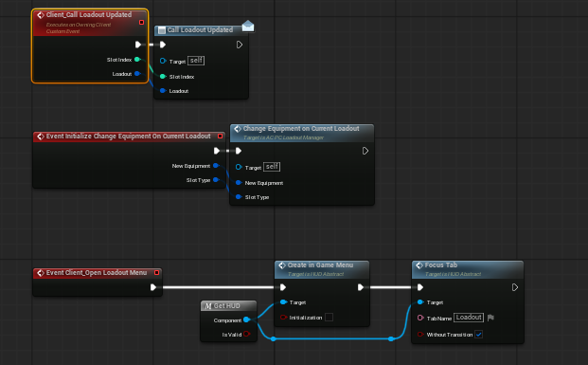
Task: Click Initialization boolean pin on Create in Game Menu
Action: pos(283,318)
